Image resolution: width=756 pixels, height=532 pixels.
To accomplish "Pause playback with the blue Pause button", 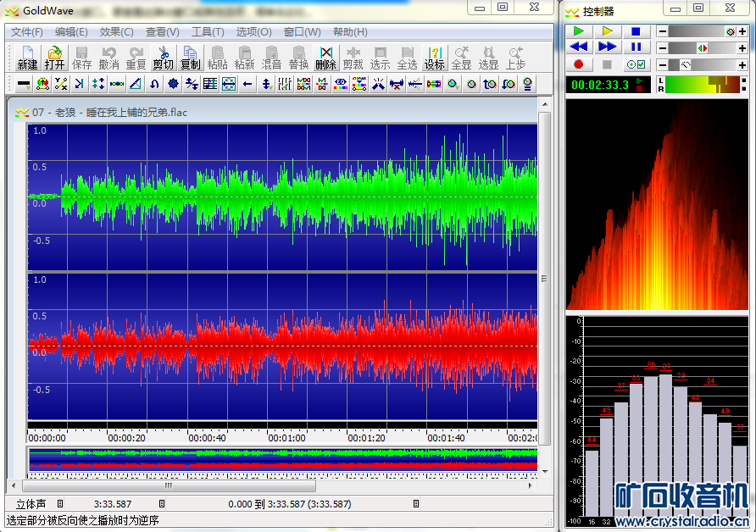I will click(x=636, y=47).
